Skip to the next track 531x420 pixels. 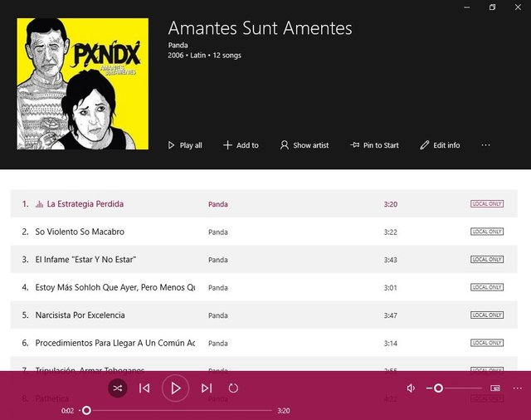[x=207, y=388]
